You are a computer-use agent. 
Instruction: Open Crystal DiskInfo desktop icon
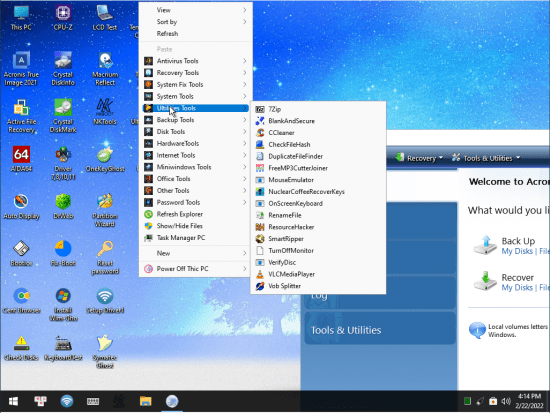(x=63, y=68)
